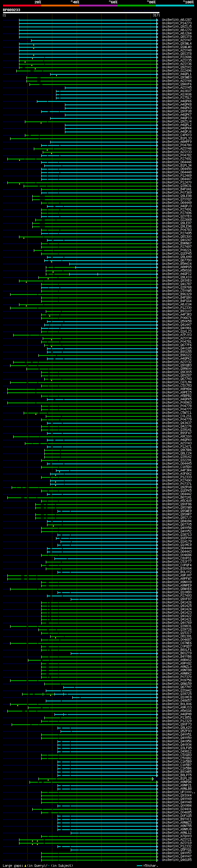Select hit label UniRef100_O22496
197x868 pixels.
[176, 71]
